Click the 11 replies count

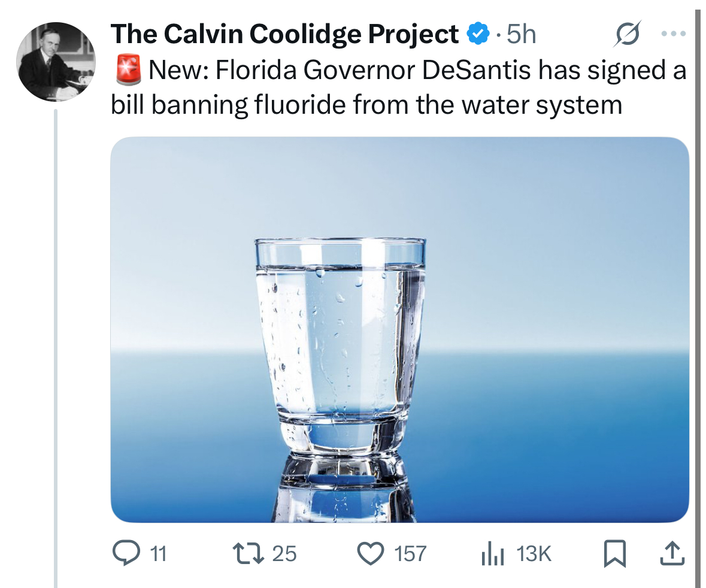pos(158,554)
